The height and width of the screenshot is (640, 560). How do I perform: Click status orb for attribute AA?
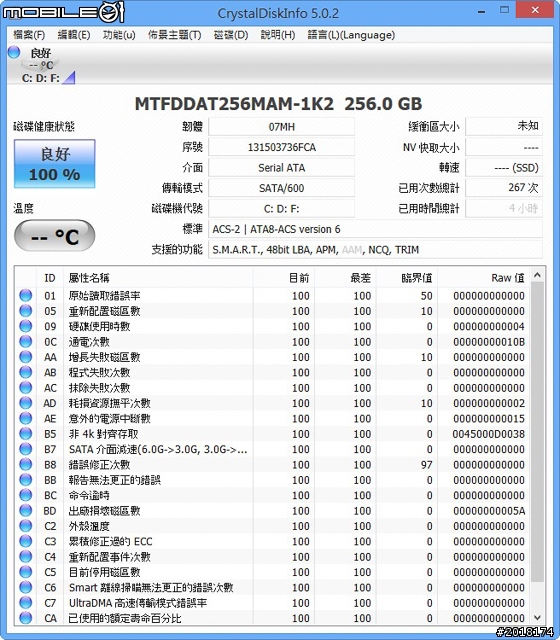(x=26, y=357)
